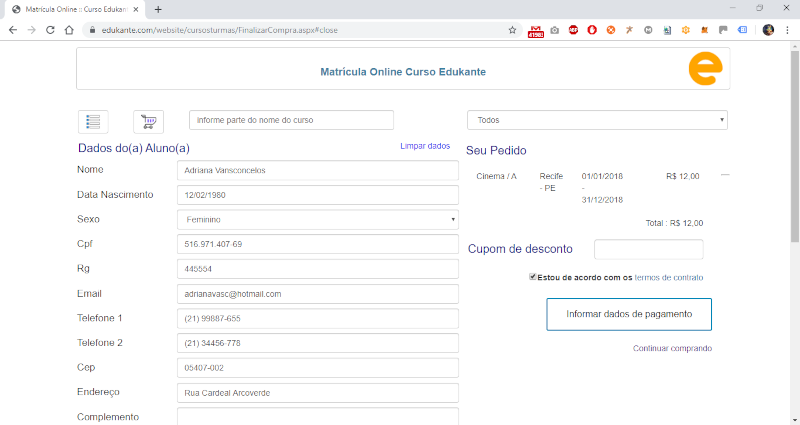Image resolution: width=800 pixels, height=425 pixels.
Task: Open the shopping cart icon button
Action: (x=148, y=121)
